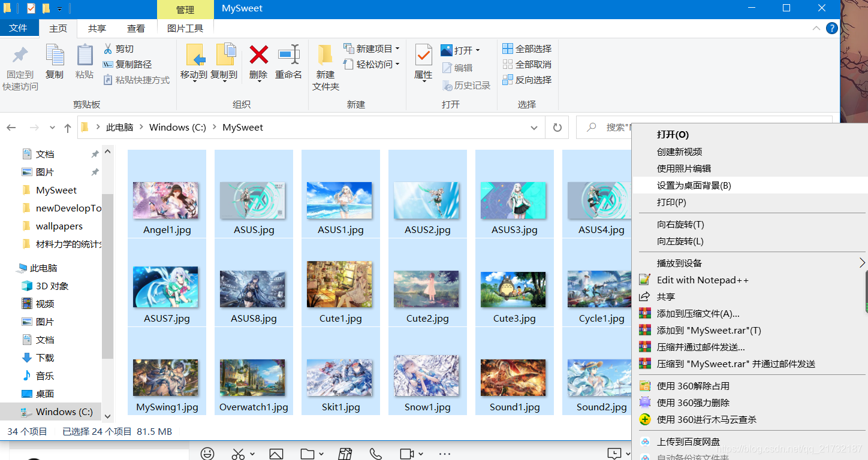Viewport: 868px width, 460px height.
Task: Click the phone call icon in chat toolbar
Action: [x=376, y=453]
